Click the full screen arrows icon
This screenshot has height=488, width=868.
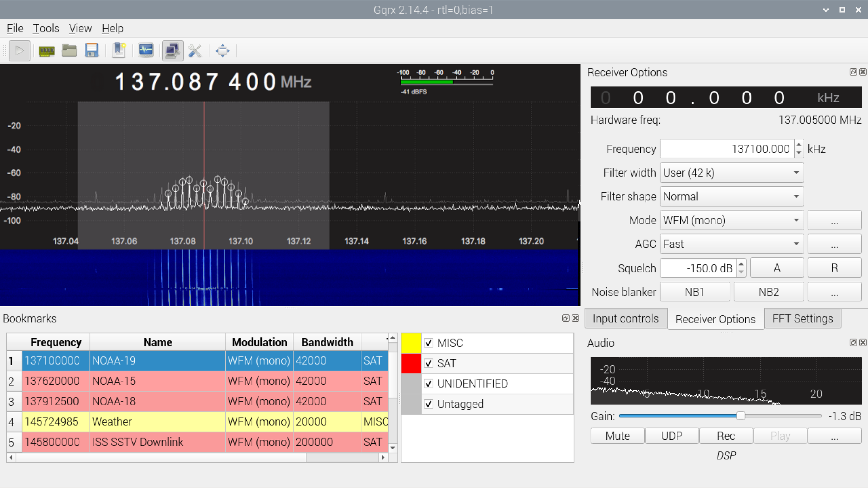point(222,51)
